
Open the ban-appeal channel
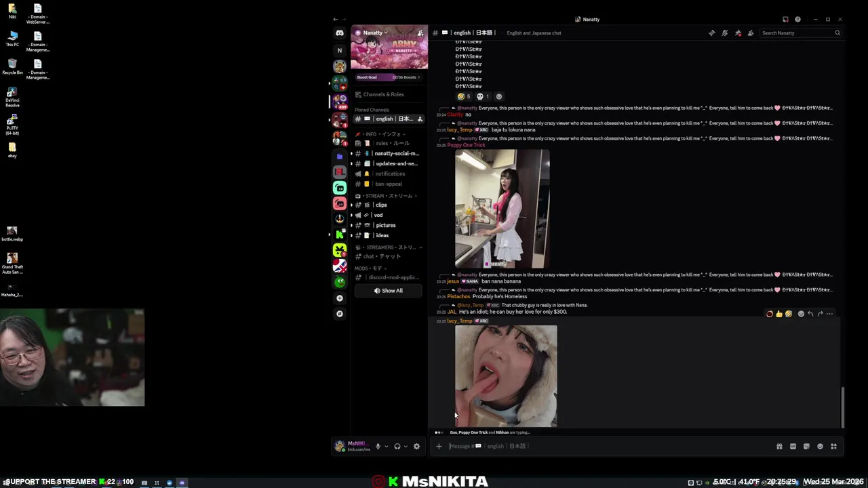389,184
